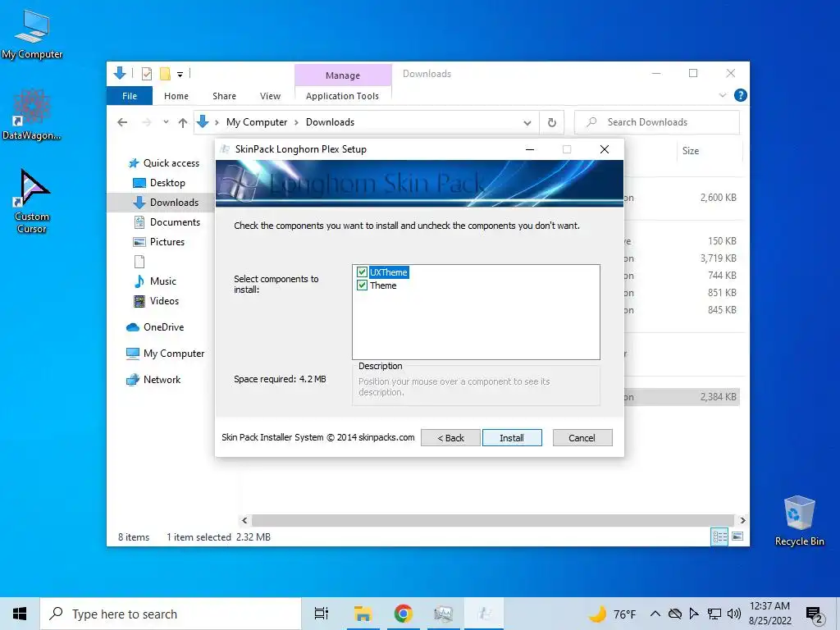
Task: Open Task View on the taskbar
Action: (322, 614)
